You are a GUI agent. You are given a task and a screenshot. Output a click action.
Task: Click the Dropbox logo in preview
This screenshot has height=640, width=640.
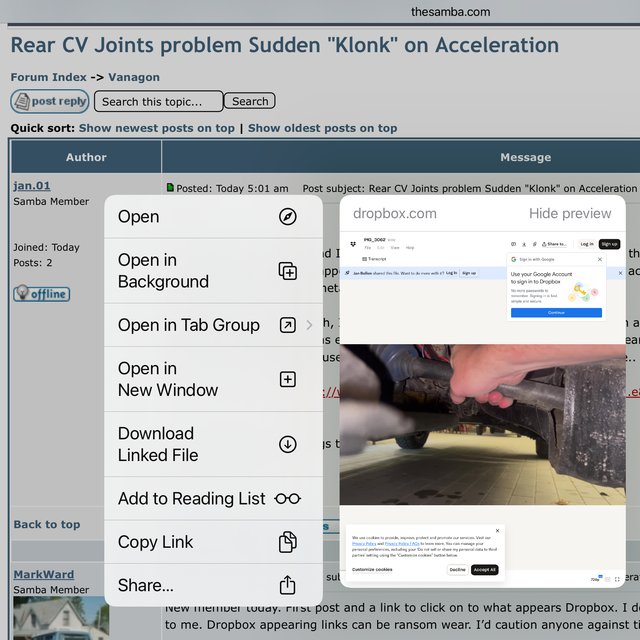tap(353, 244)
